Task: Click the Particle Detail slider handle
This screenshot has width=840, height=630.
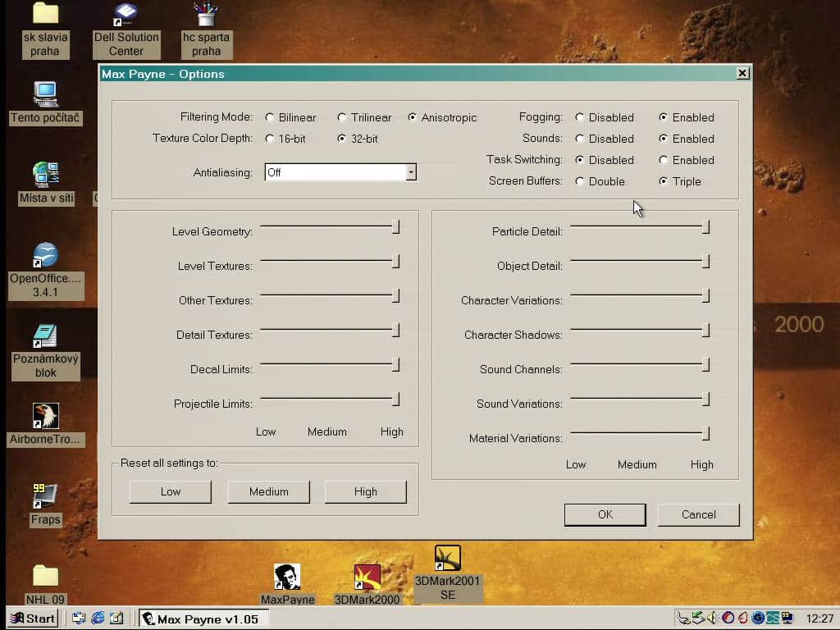Action: click(706, 226)
